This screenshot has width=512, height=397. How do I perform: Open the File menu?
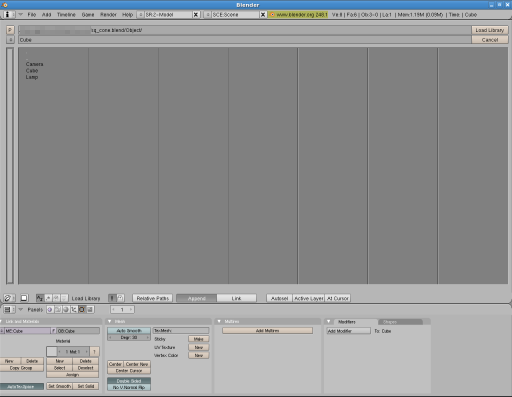tap(32, 15)
